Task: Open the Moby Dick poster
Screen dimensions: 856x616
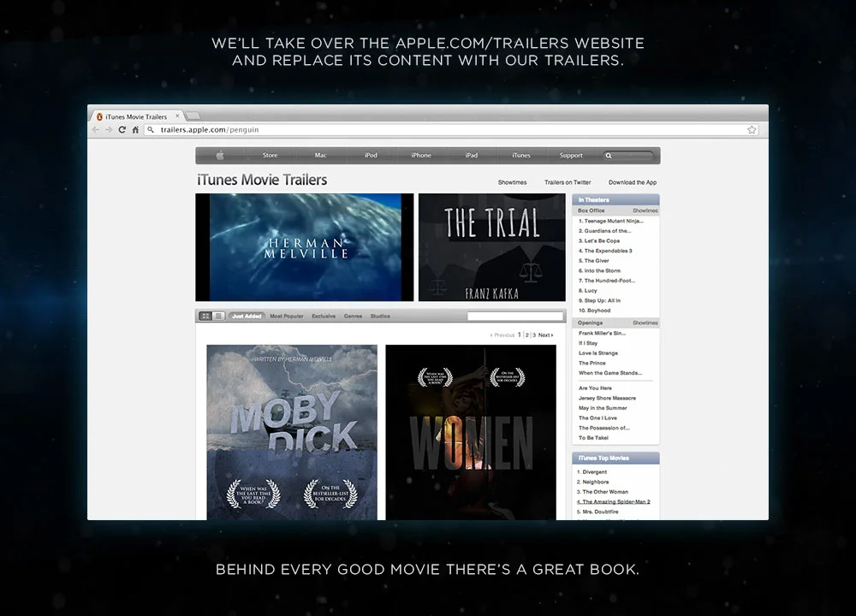Action: 292,432
